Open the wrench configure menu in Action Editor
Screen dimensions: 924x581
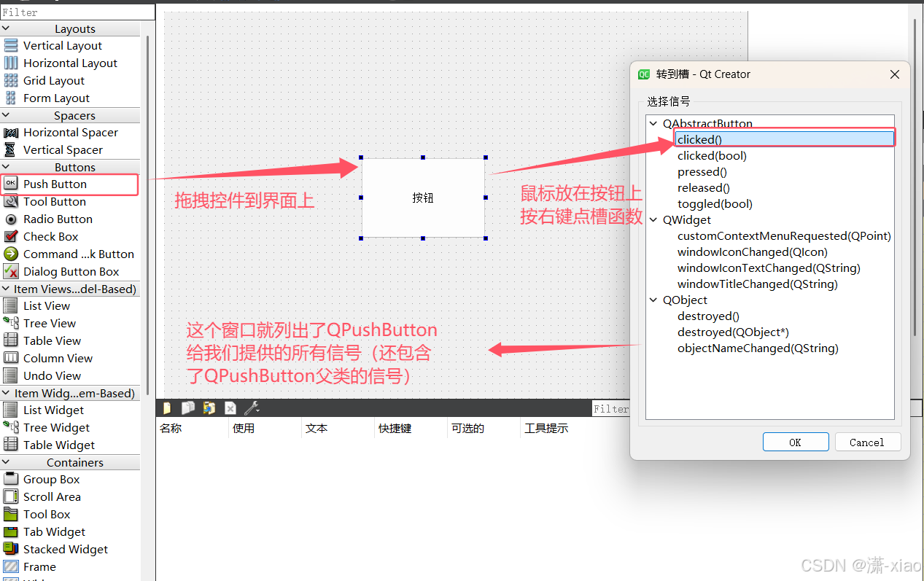click(252, 408)
